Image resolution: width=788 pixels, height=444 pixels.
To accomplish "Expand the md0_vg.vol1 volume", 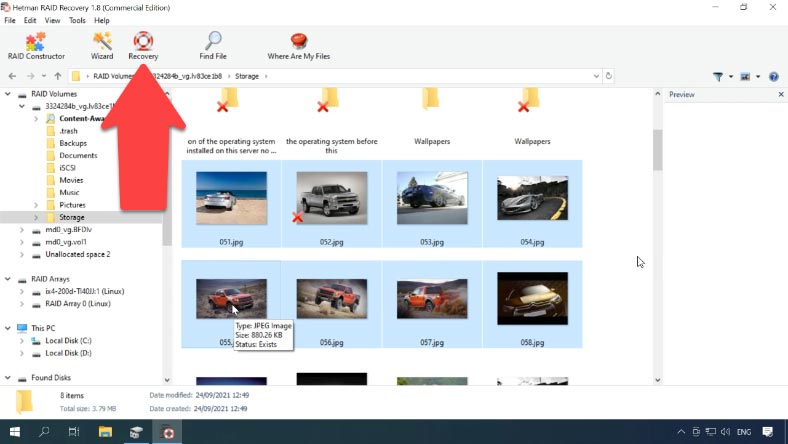I will [22, 242].
